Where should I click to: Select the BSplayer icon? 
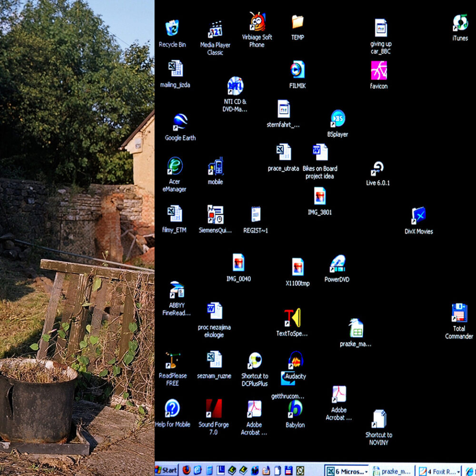(x=337, y=119)
